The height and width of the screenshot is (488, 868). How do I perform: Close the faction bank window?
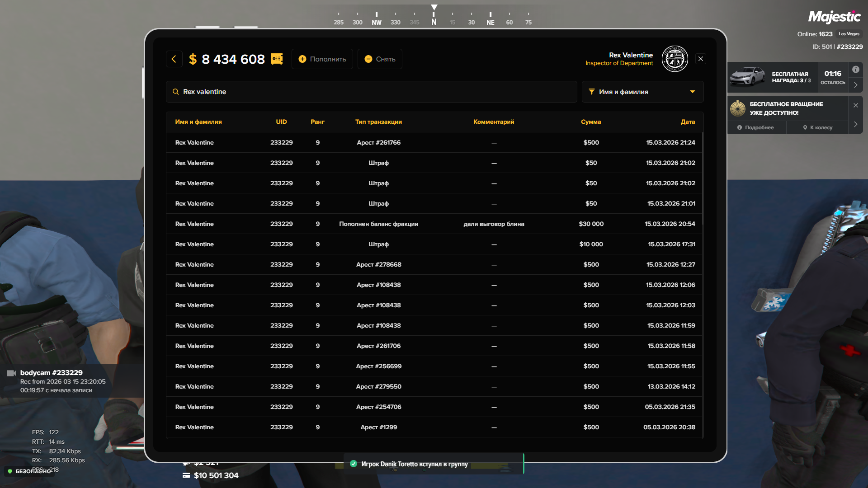click(x=700, y=59)
